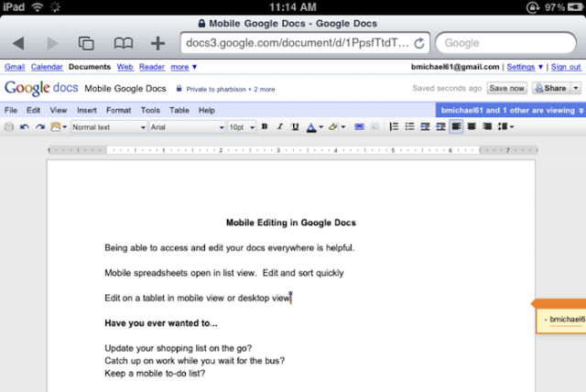Viewport: 586px width, 392px height.
Task: Click the Google docs logo
Action: (x=41, y=88)
